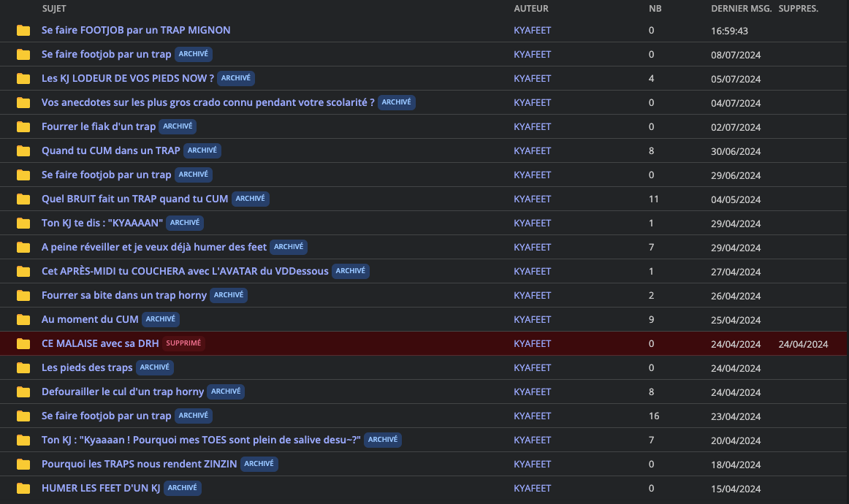Screen dimensions: 849x504
Task: Click author KYAFEET in 'Les KJ LODEUR' row
Action: (x=532, y=78)
